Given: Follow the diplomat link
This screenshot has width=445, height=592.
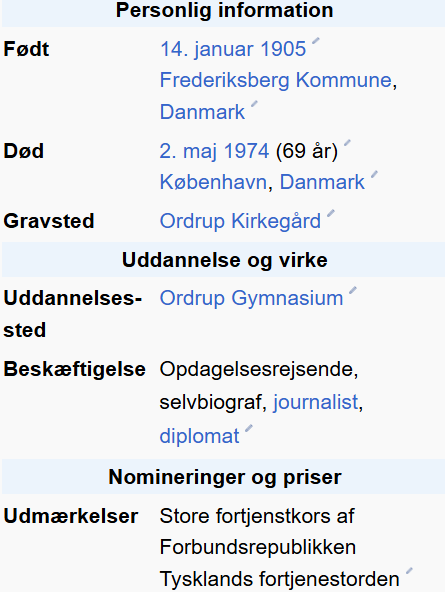Looking at the screenshot, I should [x=200, y=436].
